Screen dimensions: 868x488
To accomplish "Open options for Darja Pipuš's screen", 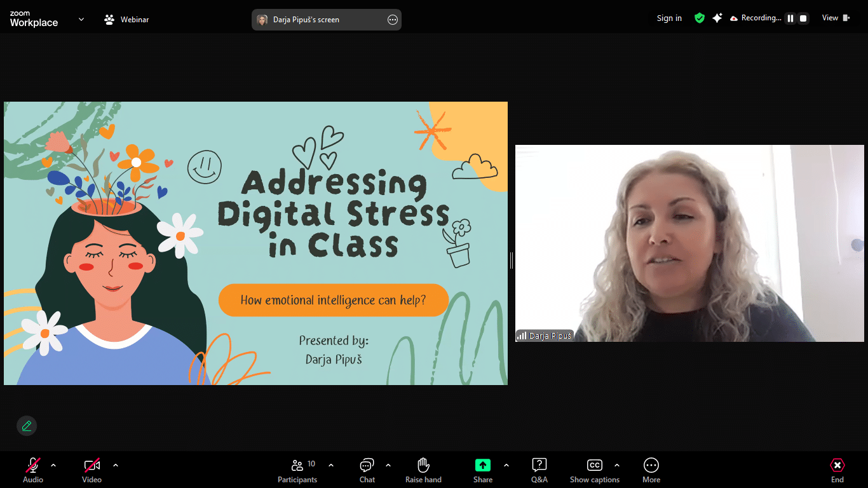I will coord(392,20).
